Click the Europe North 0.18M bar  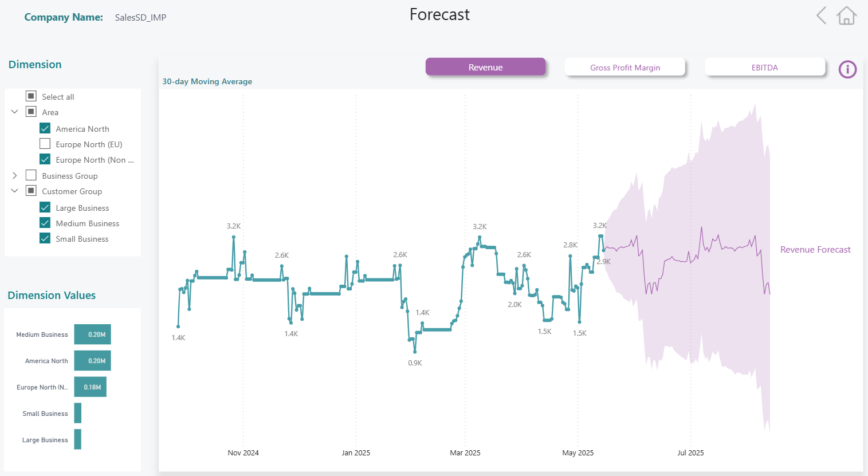90,387
